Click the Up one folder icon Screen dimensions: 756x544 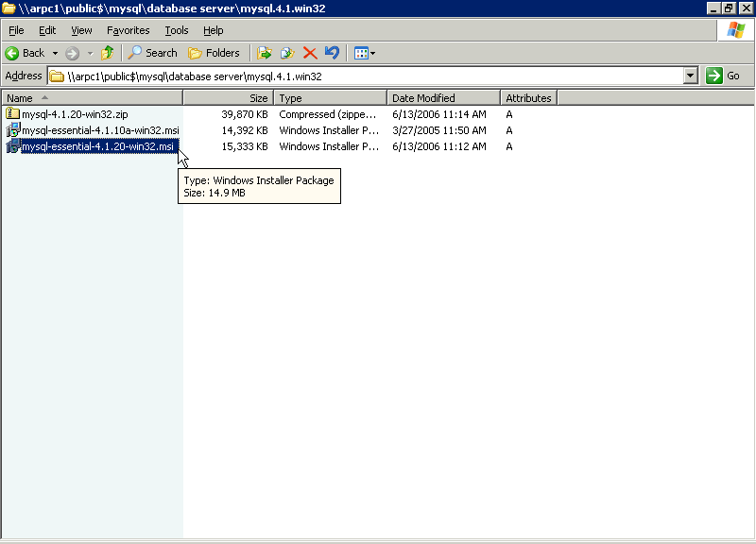(x=108, y=53)
